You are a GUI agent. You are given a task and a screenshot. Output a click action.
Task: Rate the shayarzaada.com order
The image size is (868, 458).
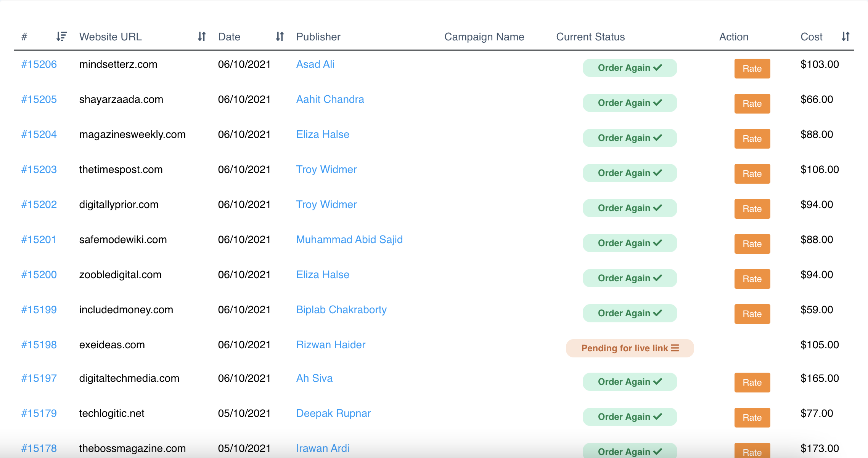click(x=752, y=104)
